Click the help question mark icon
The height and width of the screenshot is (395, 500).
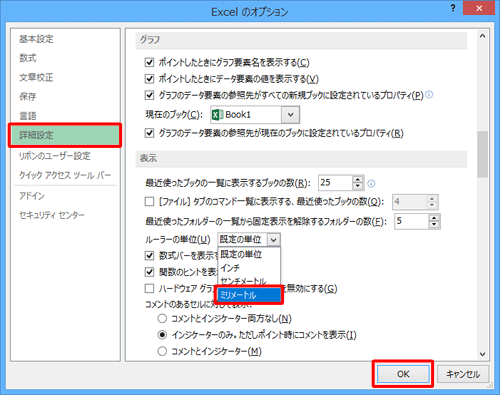[453, 8]
